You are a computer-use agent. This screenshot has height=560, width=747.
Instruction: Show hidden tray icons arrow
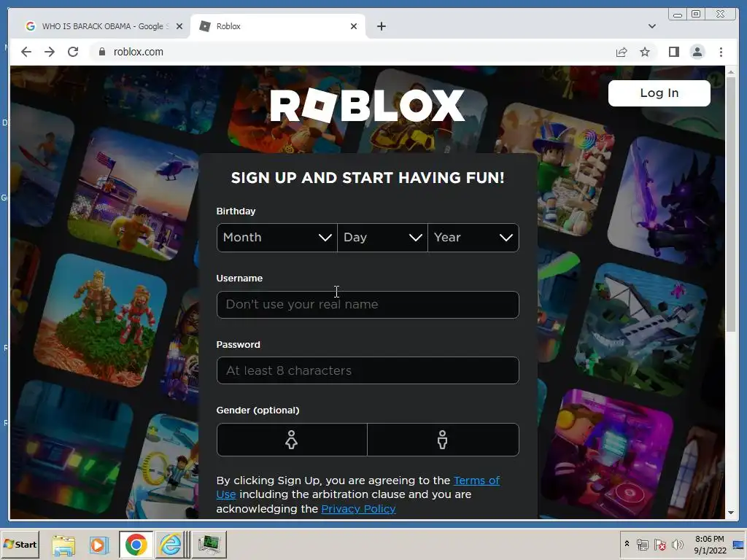click(x=627, y=544)
